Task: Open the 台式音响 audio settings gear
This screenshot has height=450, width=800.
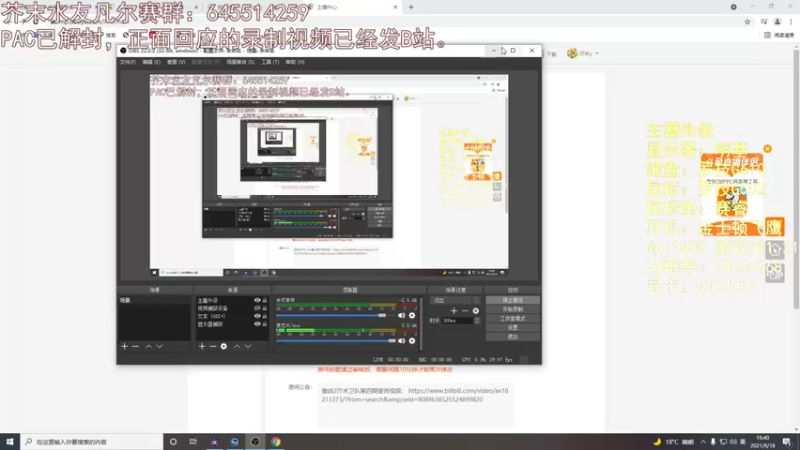Action: (412, 315)
